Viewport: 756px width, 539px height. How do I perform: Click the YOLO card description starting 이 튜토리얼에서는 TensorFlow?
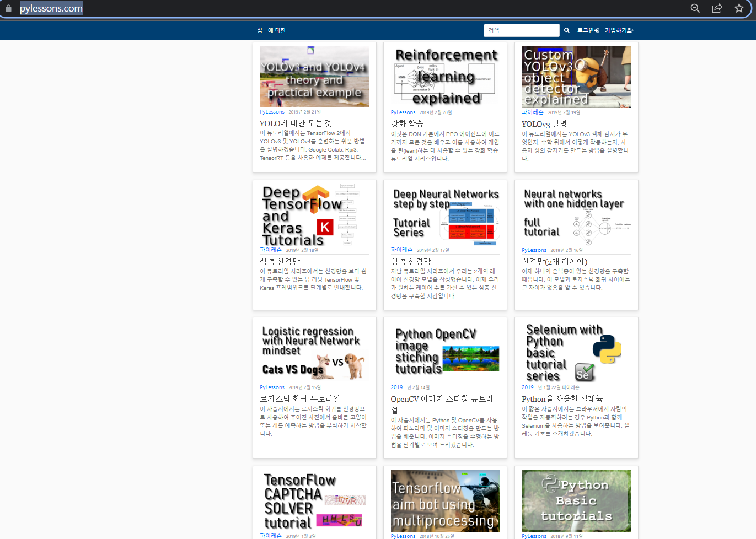pos(313,145)
